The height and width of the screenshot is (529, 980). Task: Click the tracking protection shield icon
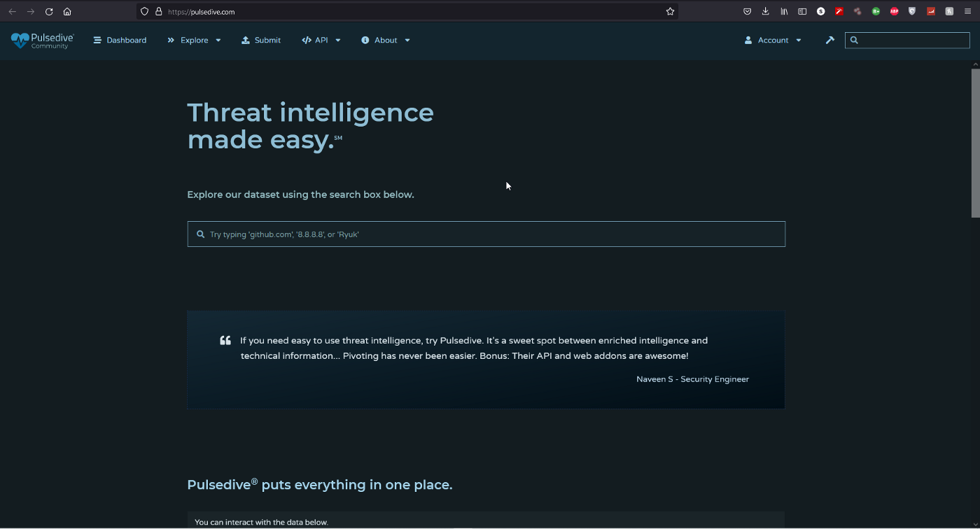(145, 12)
